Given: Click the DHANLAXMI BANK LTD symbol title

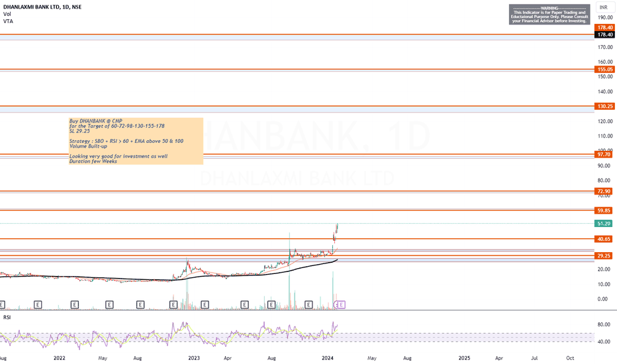Looking at the screenshot, I should pos(42,7).
